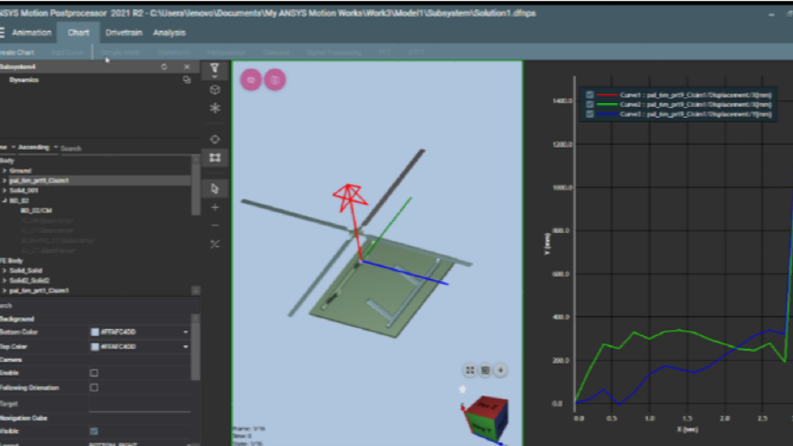The image size is (793, 446).
Task: Click the plus zoom icon
Action: coord(215,207)
